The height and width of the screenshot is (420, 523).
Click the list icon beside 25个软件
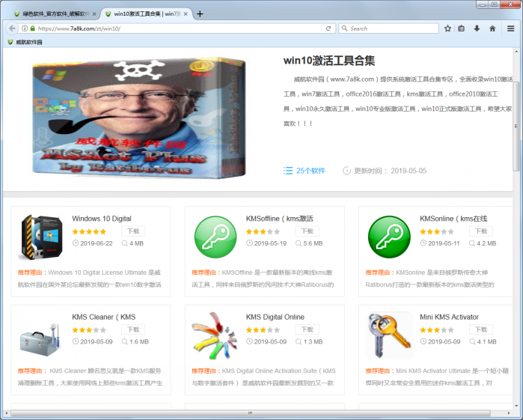click(288, 171)
